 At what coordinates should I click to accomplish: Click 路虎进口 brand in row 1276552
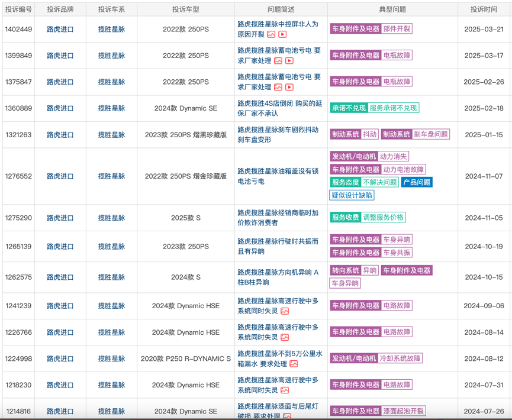point(60,176)
